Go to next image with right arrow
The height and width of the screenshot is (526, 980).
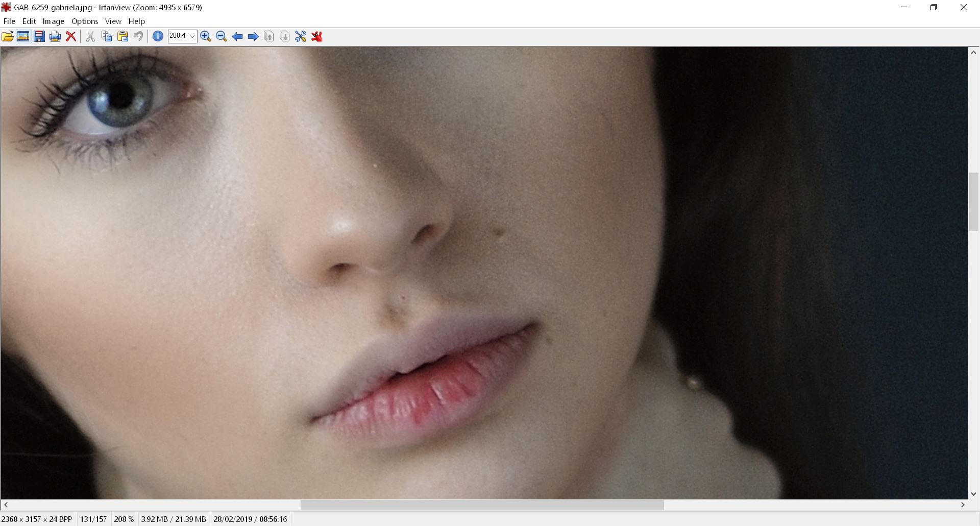(x=253, y=36)
